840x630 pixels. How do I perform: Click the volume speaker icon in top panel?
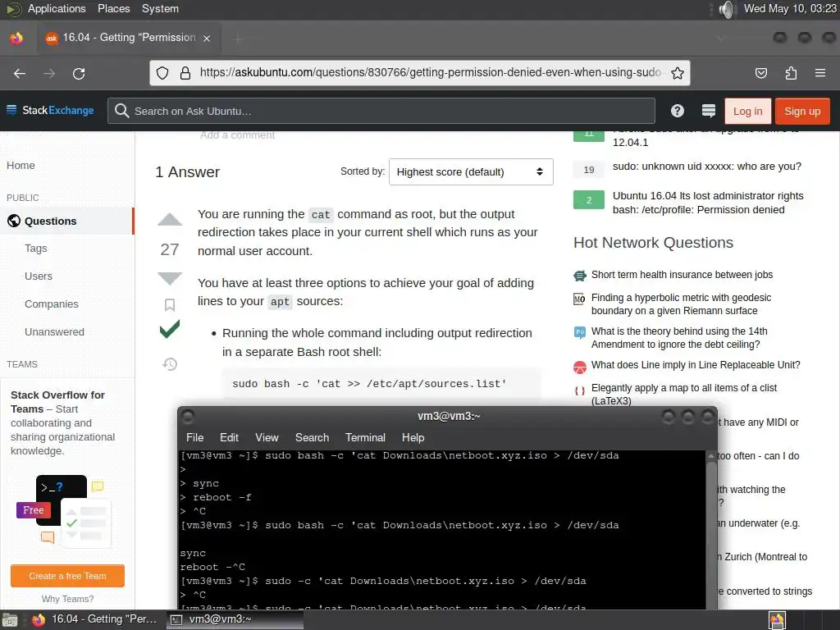tap(727, 9)
